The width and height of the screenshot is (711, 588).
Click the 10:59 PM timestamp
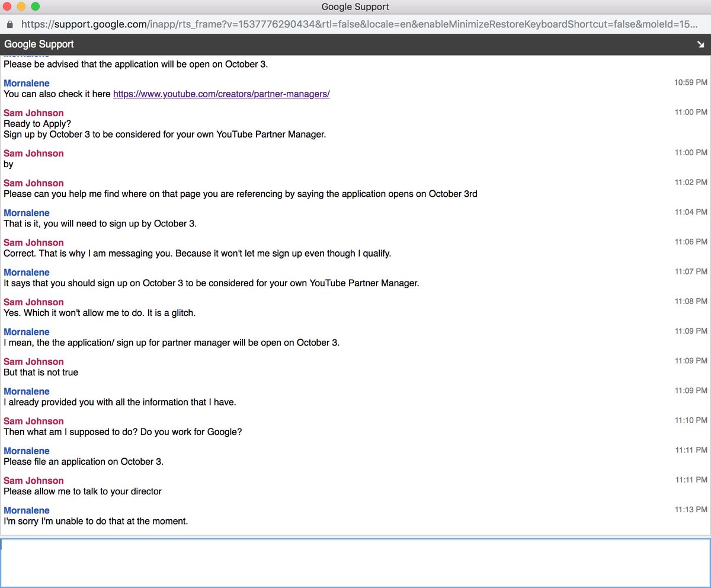point(691,82)
